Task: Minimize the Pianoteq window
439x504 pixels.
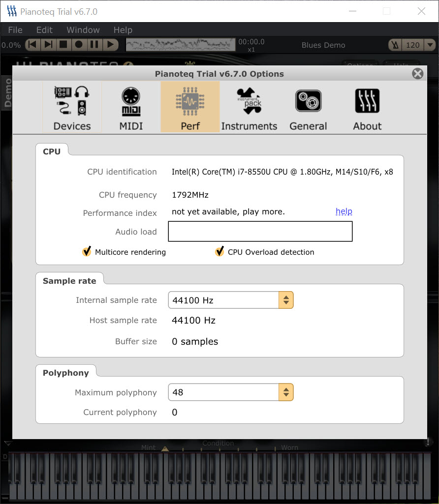Action: pos(353,11)
